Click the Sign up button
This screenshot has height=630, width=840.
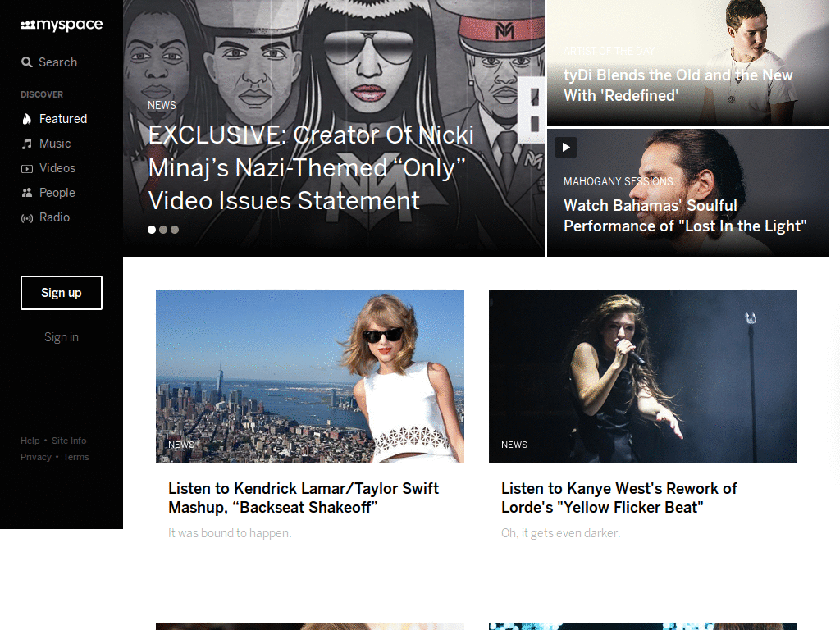(x=61, y=293)
